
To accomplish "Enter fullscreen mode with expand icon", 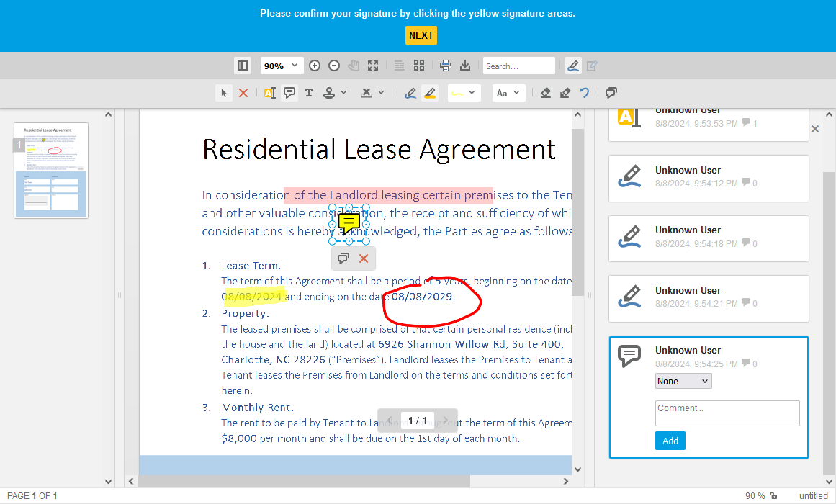I will click(x=373, y=66).
